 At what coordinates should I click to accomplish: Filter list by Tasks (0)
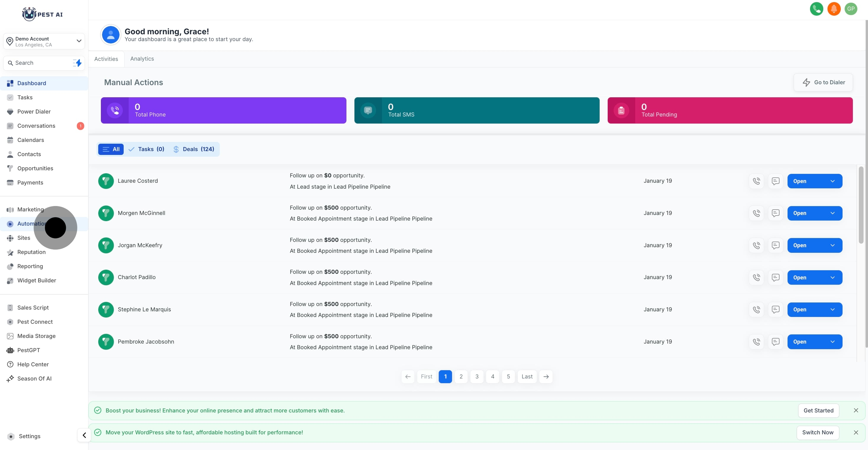point(146,149)
